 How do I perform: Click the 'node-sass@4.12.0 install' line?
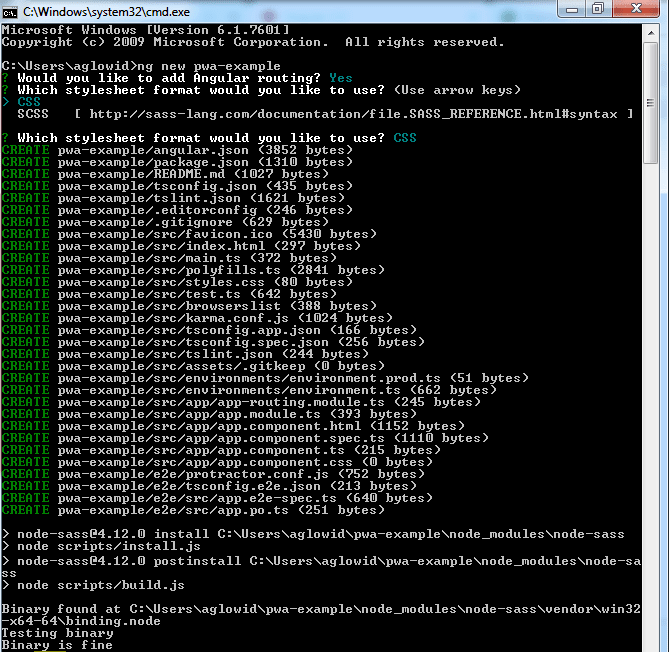click(x=313, y=534)
